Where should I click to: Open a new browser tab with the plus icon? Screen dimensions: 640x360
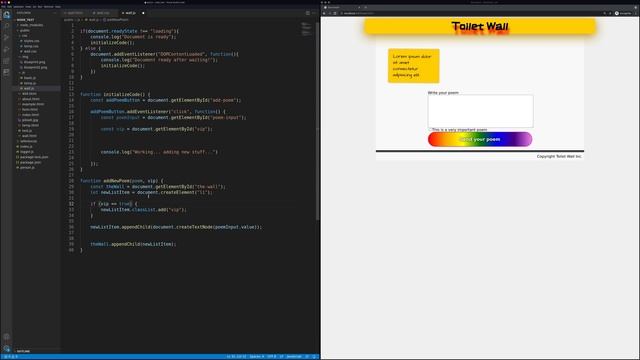[x=365, y=7]
